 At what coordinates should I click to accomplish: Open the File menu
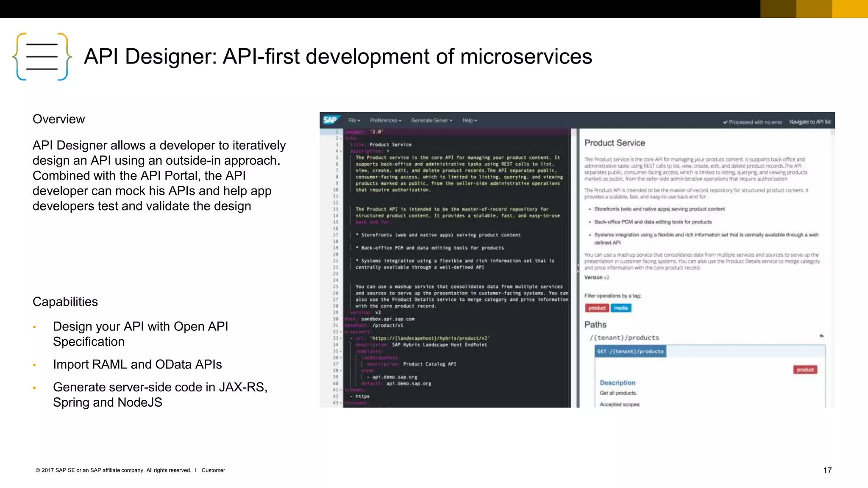[354, 120]
